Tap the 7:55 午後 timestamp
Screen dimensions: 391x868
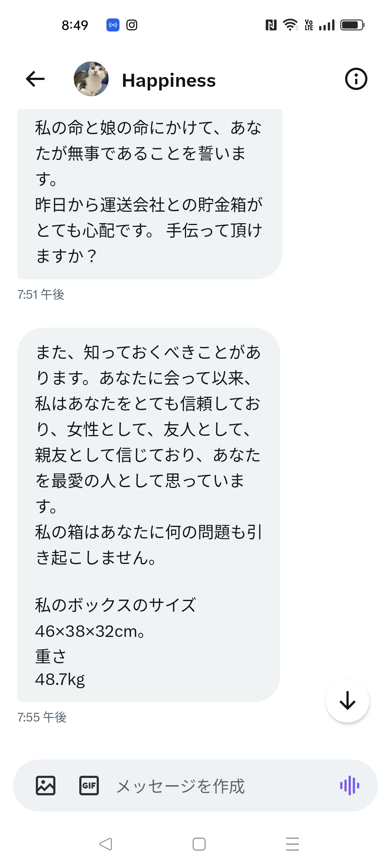tap(42, 717)
